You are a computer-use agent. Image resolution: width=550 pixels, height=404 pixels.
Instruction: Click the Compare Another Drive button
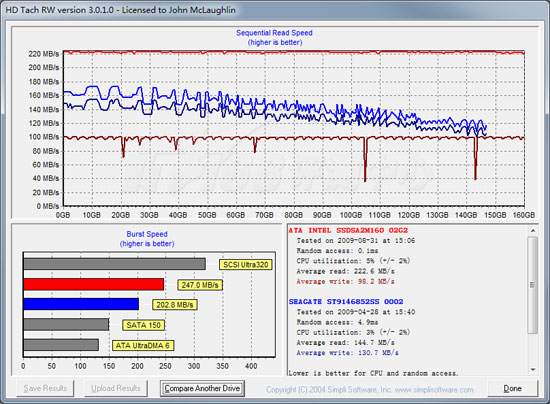(202, 389)
